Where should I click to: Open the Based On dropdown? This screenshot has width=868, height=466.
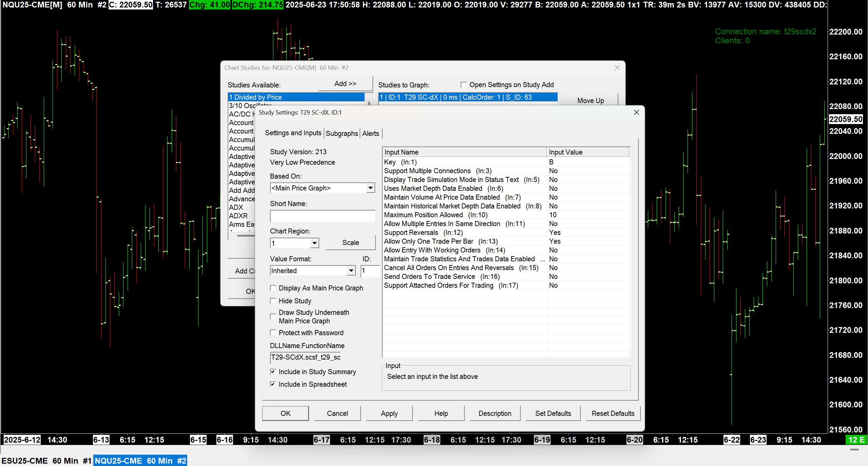tap(370, 188)
